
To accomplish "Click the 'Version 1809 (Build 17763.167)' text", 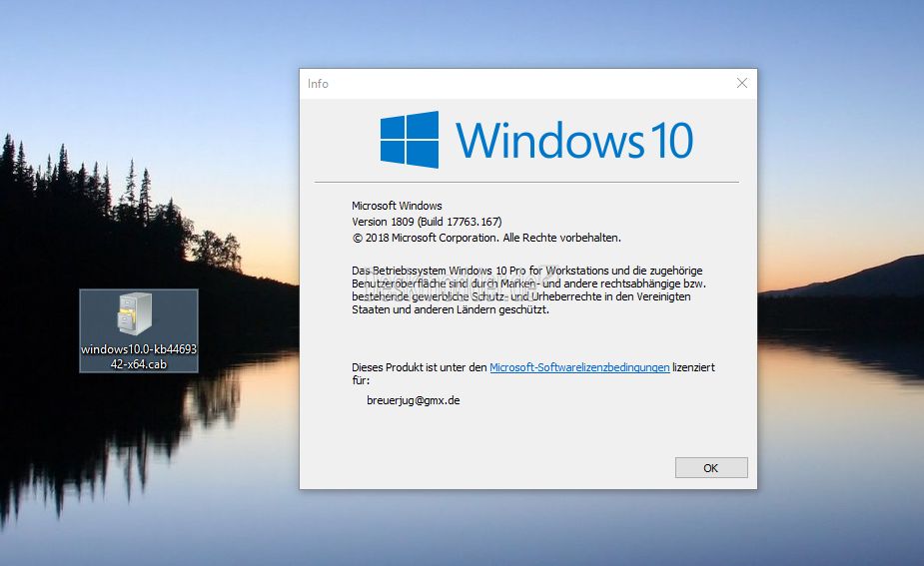I will click(427, 222).
